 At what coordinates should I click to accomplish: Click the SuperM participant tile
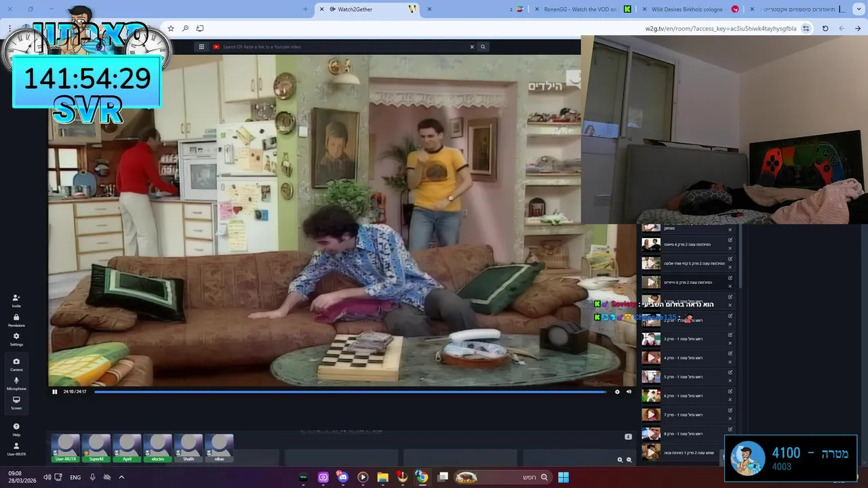tap(96, 448)
